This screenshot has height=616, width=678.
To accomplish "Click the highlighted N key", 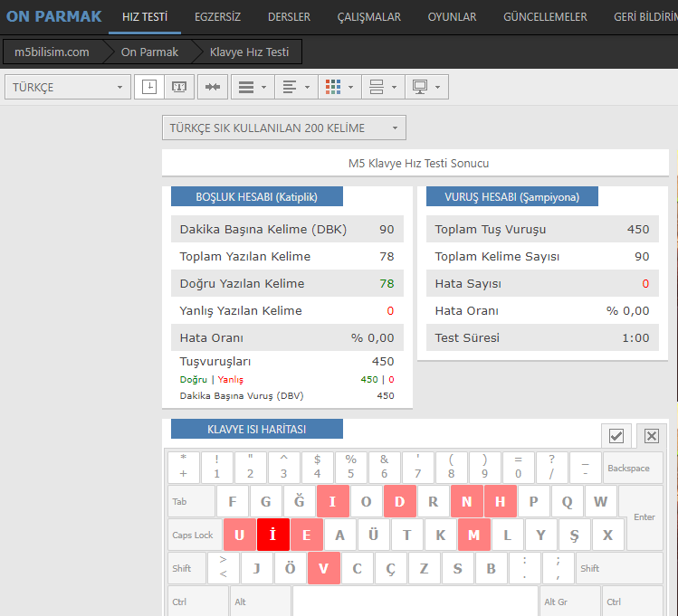I will 466,501.
